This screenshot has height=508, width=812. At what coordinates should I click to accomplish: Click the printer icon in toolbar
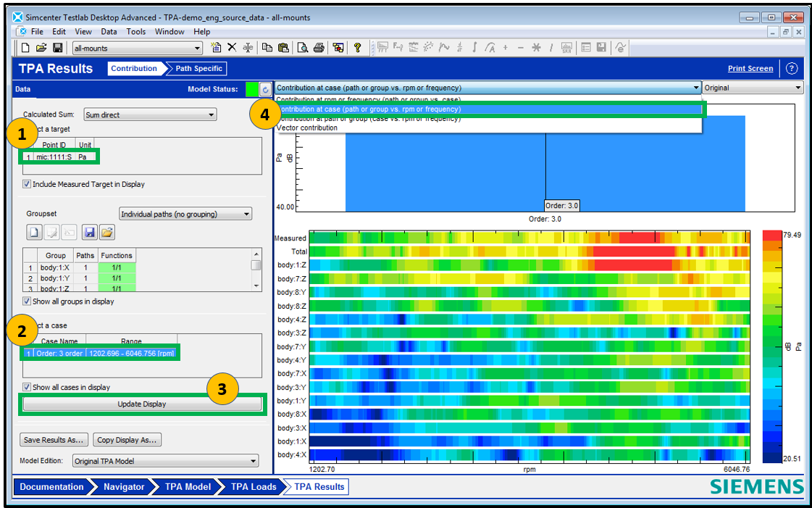tap(319, 48)
